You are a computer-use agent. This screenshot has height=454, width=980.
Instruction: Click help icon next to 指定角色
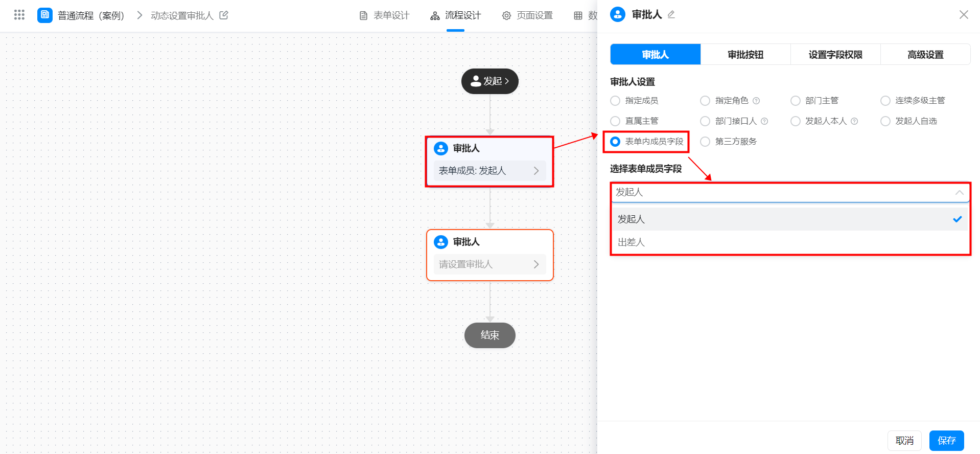pyautogui.click(x=756, y=101)
